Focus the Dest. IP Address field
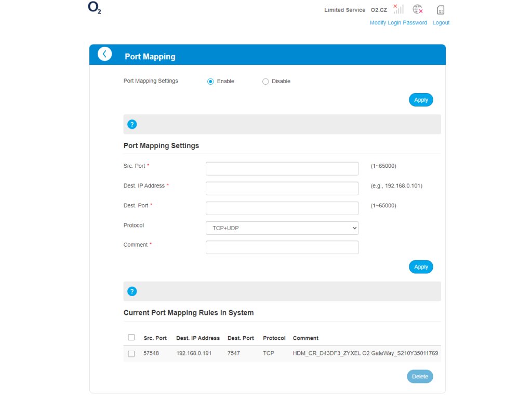The image size is (532, 399). (x=282, y=189)
